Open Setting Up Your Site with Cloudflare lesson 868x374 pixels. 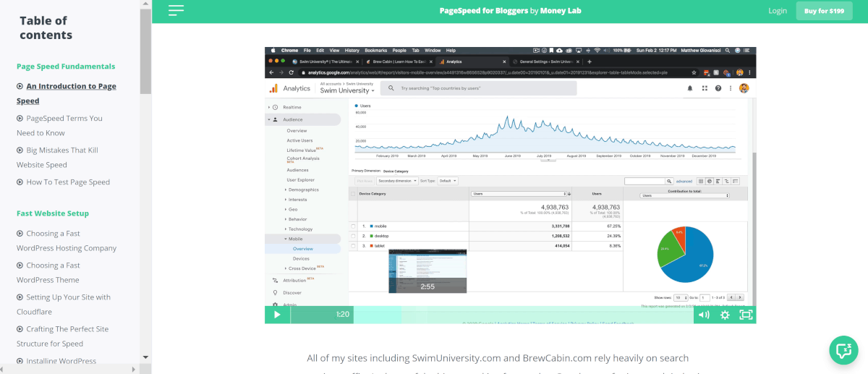click(x=64, y=305)
